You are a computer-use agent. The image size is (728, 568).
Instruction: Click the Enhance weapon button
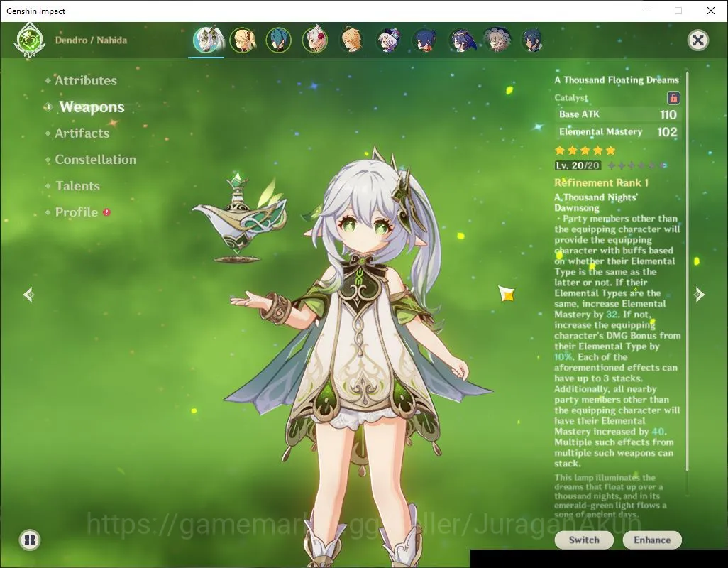(x=652, y=540)
